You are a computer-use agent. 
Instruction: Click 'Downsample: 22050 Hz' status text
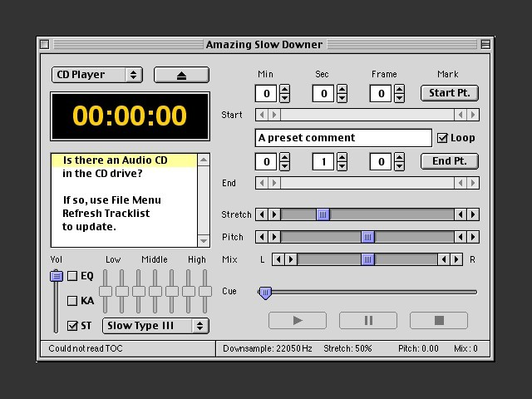[x=268, y=348]
